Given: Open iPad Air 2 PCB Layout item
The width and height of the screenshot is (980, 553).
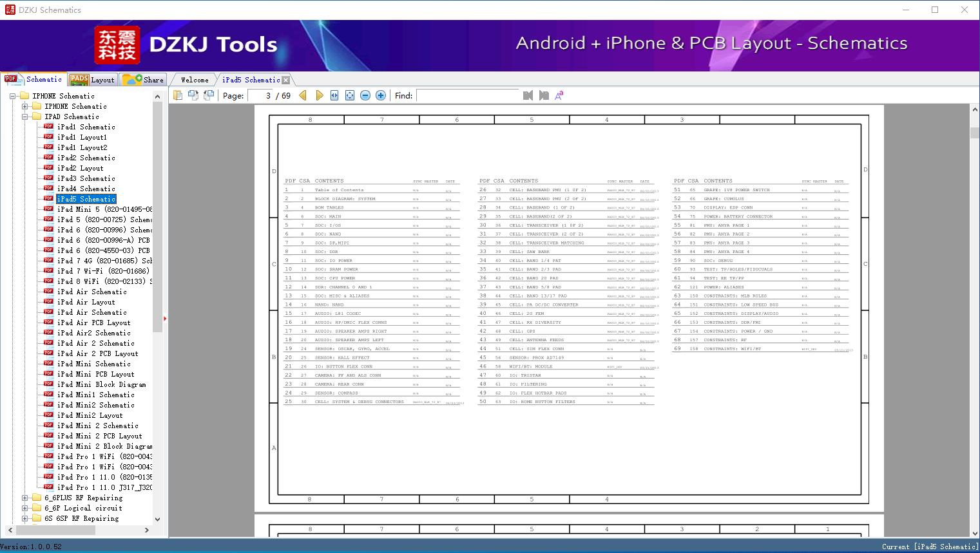Looking at the screenshot, I should [x=98, y=353].
